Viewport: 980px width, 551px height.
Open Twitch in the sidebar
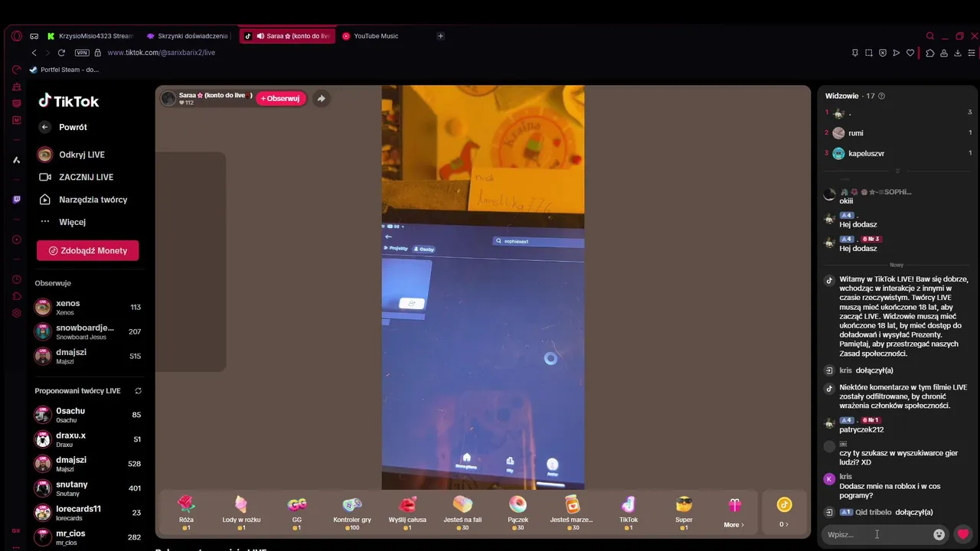coord(17,200)
